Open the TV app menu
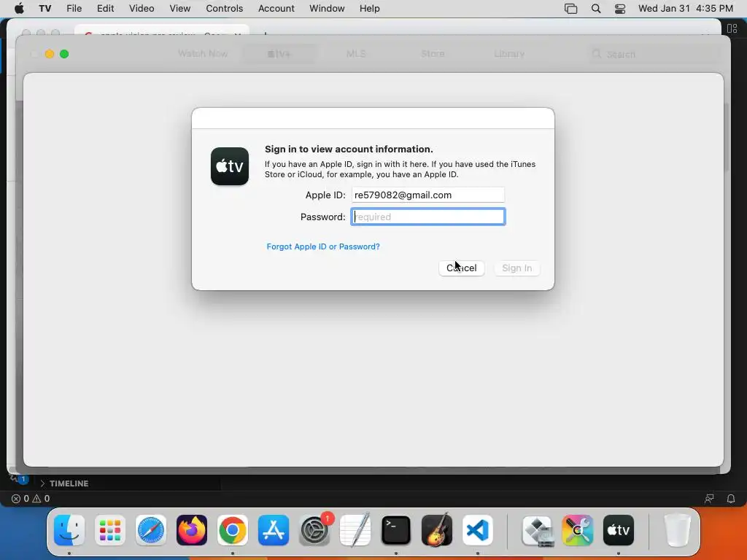The height and width of the screenshot is (560, 747). click(44, 8)
